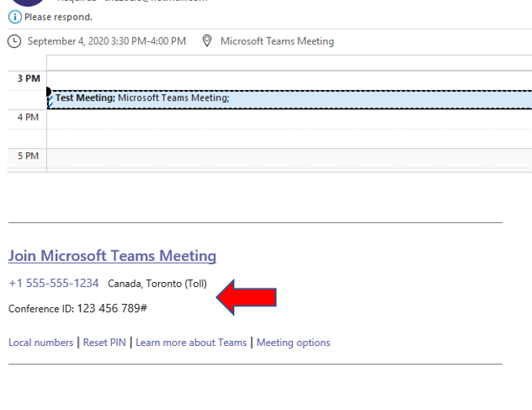Open the Meeting options link
The width and height of the screenshot is (532, 410).
294,343
